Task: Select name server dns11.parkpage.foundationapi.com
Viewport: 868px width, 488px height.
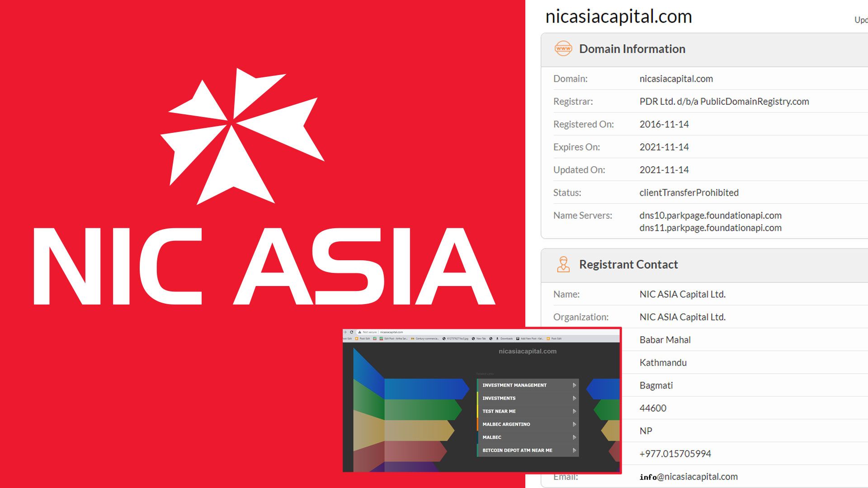Action: pyautogui.click(x=710, y=228)
